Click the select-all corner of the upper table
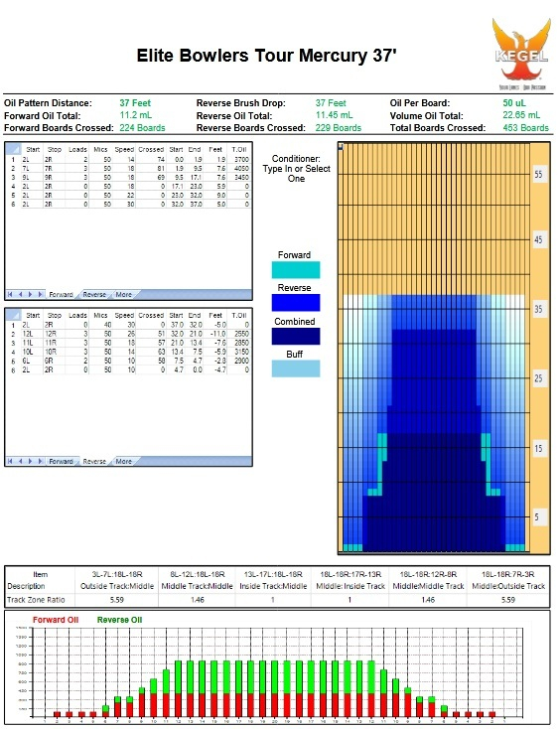 coord(14,149)
